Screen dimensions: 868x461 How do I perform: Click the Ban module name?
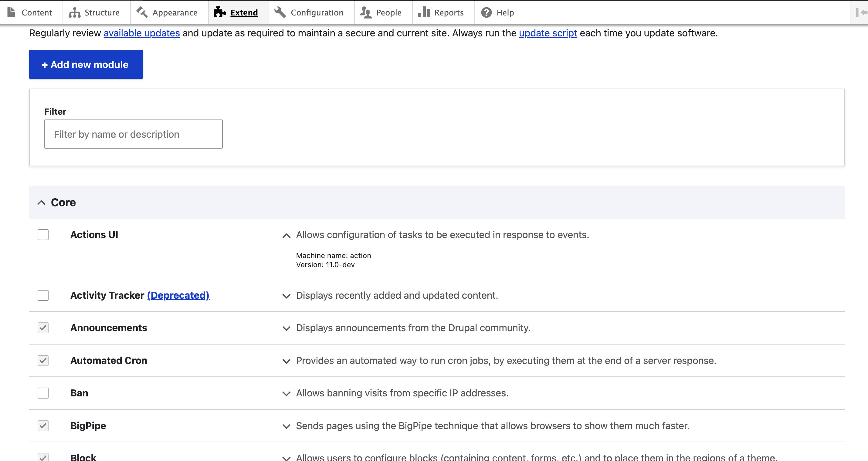point(79,393)
